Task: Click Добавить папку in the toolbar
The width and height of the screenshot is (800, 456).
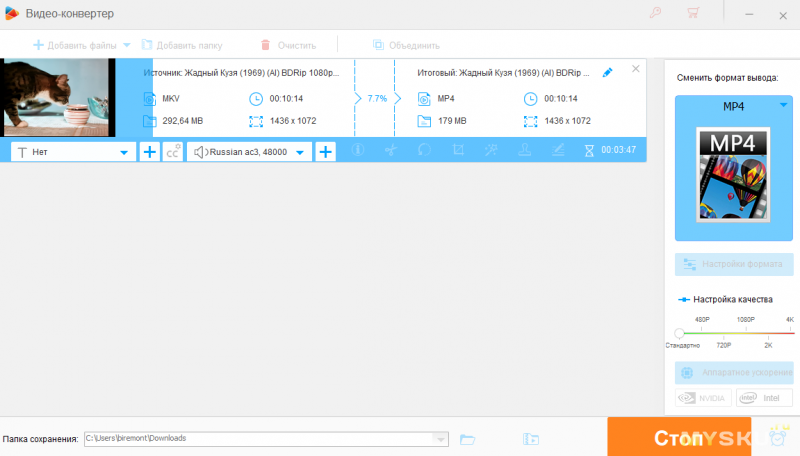Action: pyautogui.click(x=182, y=45)
